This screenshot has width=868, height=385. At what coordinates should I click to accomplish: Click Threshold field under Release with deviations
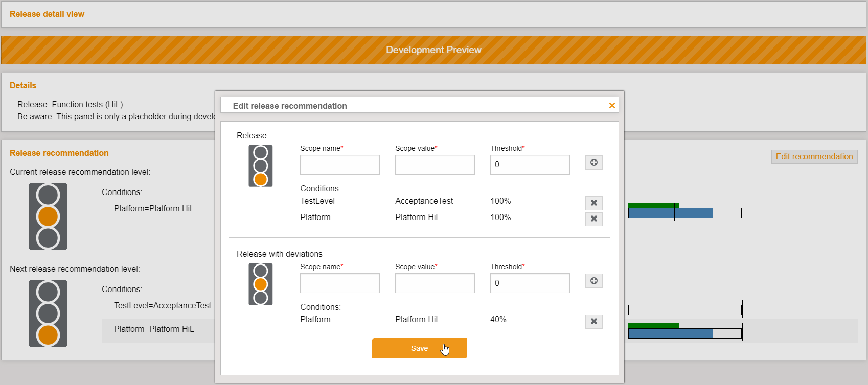[530, 283]
